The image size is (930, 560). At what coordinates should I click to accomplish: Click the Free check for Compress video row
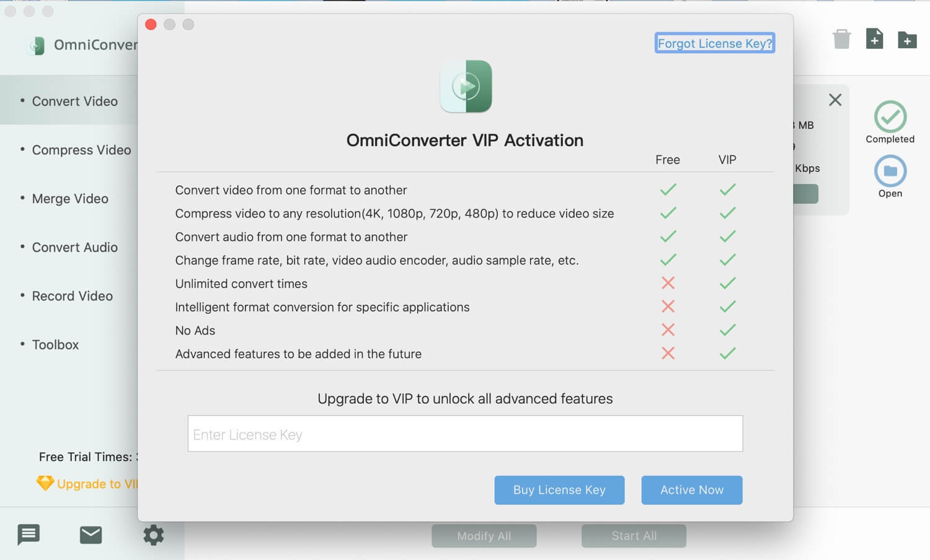pyautogui.click(x=668, y=213)
